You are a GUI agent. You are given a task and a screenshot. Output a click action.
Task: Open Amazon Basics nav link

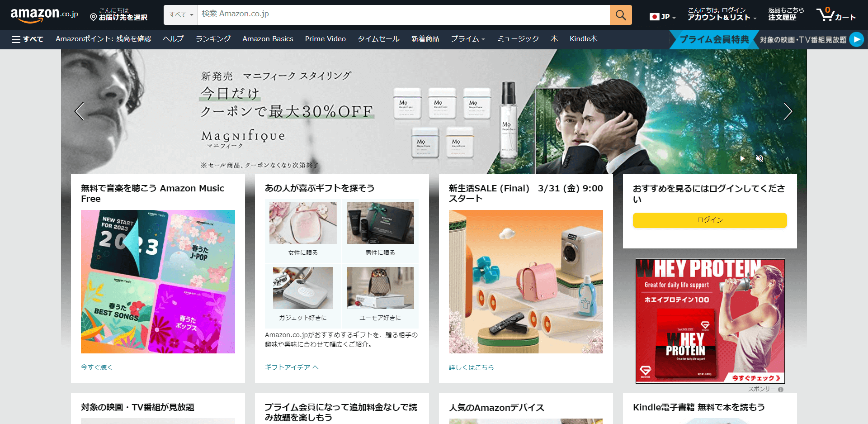268,39
